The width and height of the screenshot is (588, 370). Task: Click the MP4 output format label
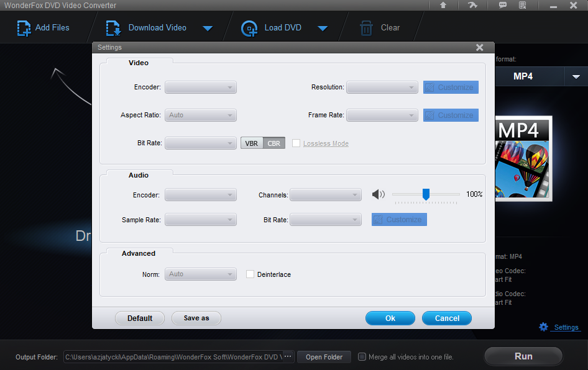coord(523,76)
